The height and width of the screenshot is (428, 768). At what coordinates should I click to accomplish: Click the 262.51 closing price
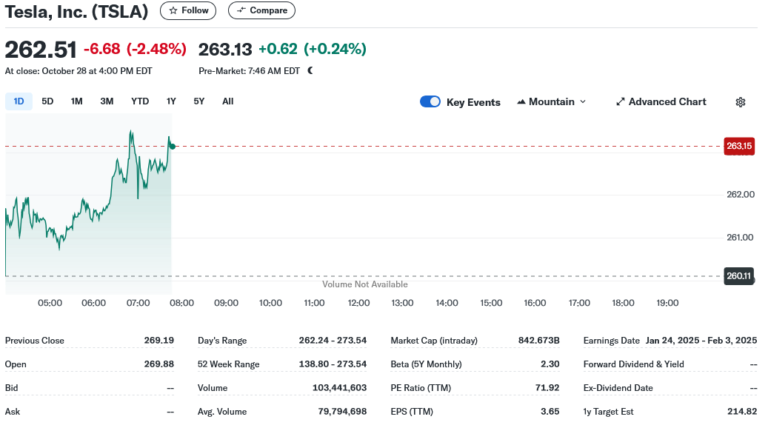pos(41,49)
